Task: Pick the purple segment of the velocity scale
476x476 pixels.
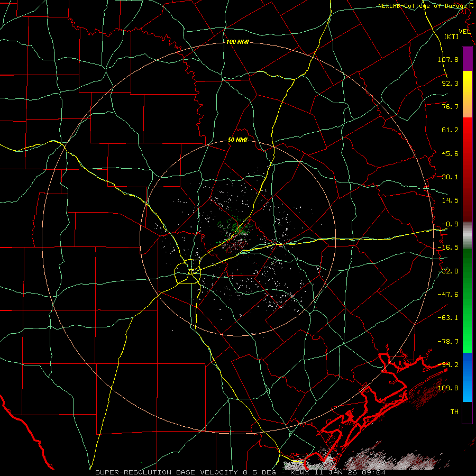Action: 467,59
